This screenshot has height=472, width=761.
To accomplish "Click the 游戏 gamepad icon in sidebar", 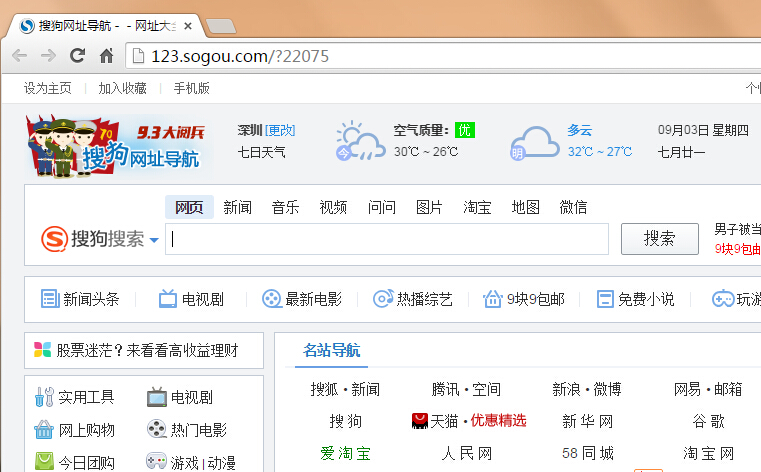I will coord(157,461).
